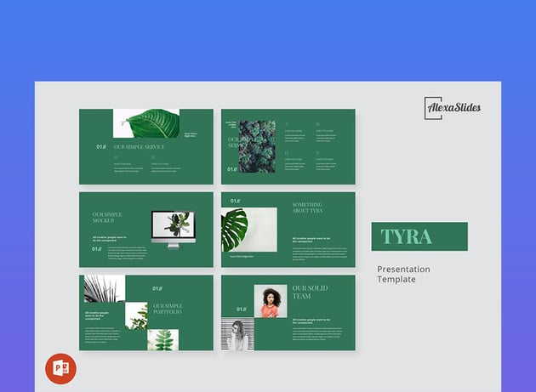Click the Our Solid Team heading
This screenshot has width=536, height=392.
[x=310, y=293]
